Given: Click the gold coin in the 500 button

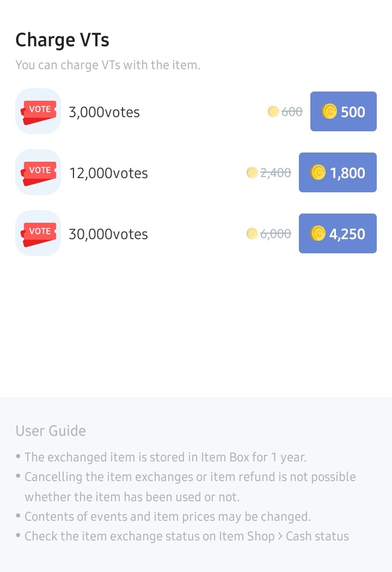Looking at the screenshot, I should (x=329, y=112).
